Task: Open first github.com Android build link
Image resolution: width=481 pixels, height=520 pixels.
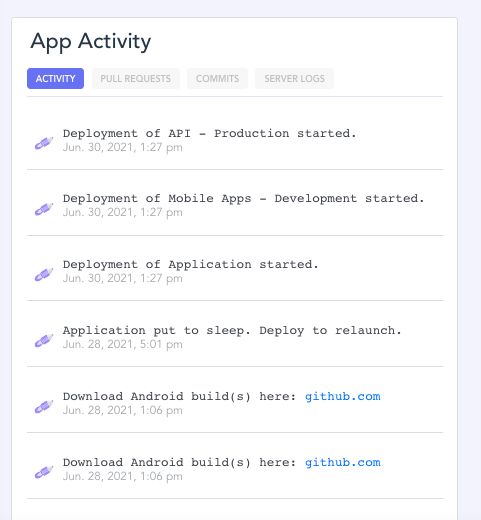Action: click(343, 396)
